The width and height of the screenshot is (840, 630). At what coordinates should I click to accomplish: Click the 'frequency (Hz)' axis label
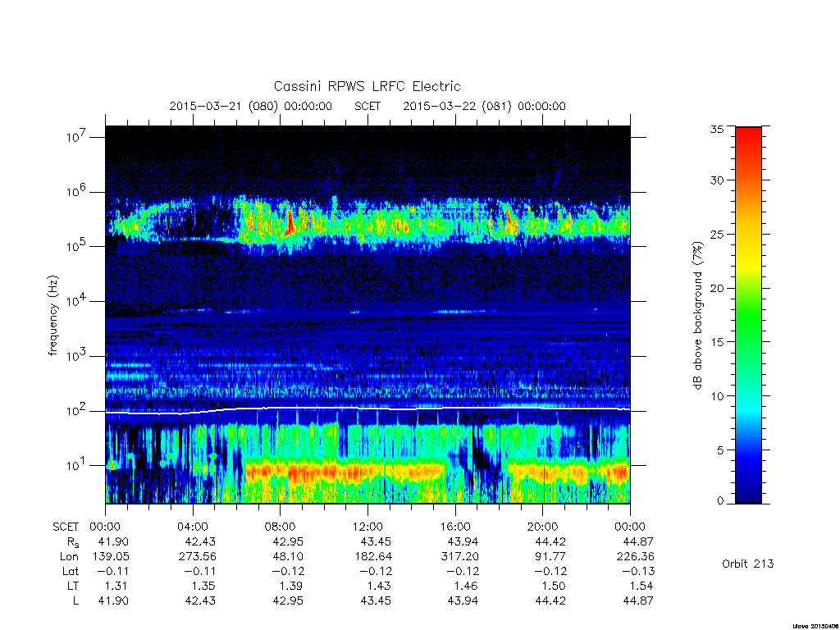coord(52,316)
